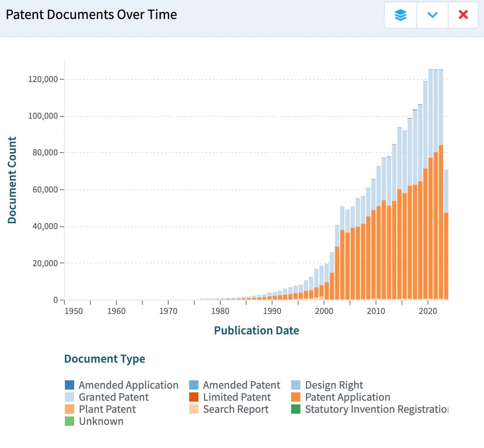Click the orange segment of the last bar
This screenshot has width=484, height=448.
point(446,255)
